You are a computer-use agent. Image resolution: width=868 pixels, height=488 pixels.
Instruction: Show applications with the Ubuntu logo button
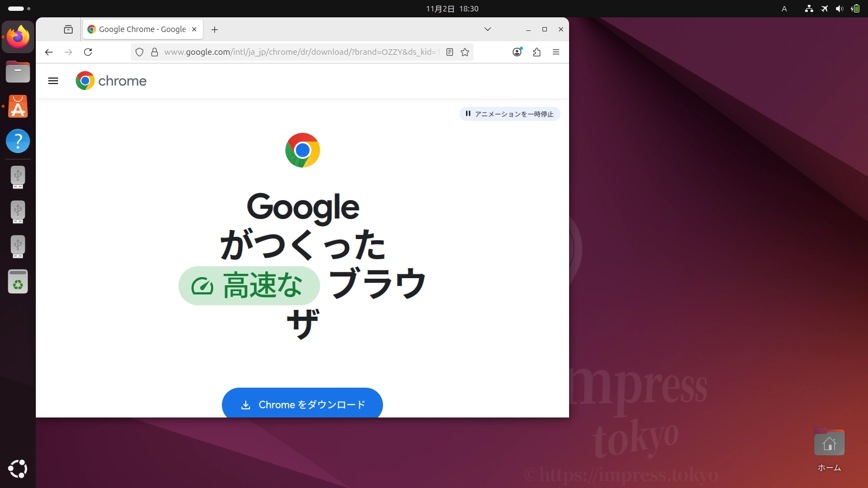point(18,469)
